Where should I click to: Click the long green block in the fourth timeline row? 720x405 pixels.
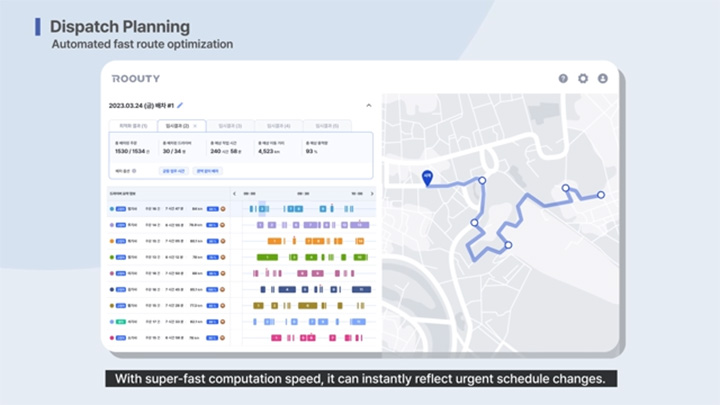(269, 257)
